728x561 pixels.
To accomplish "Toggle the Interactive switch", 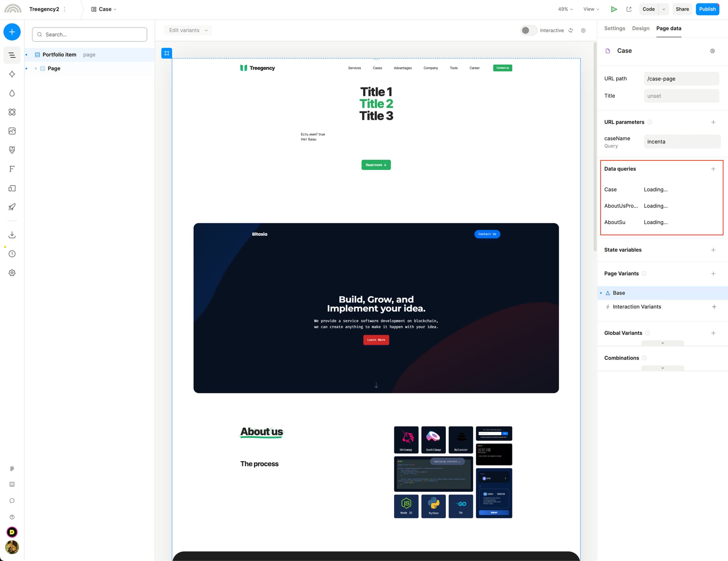I will tap(528, 30).
